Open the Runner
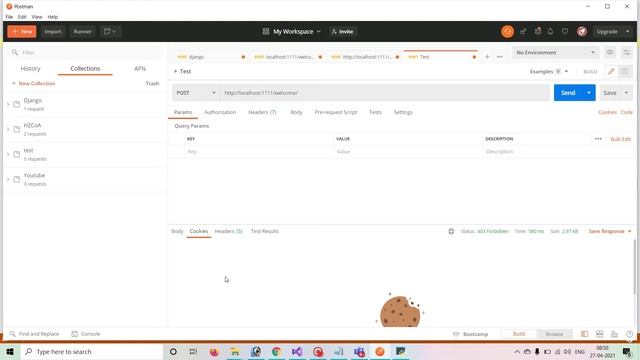640x360 pixels. coord(82,31)
